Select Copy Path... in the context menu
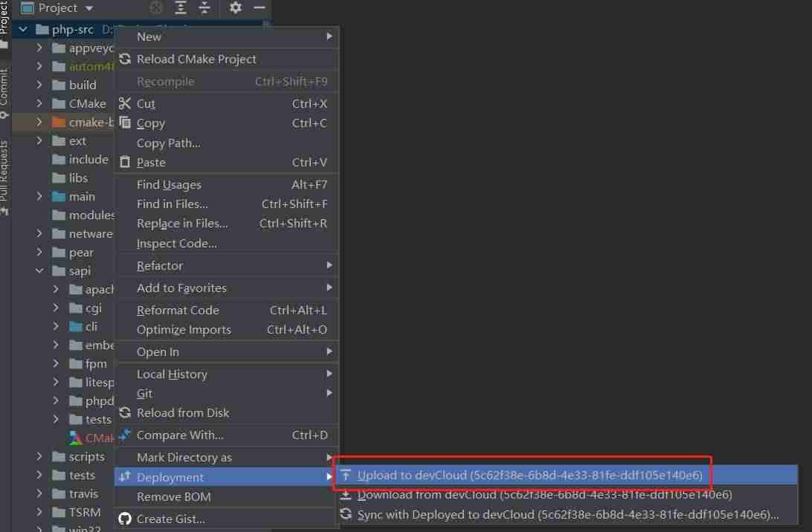The height and width of the screenshot is (532, 812). (x=226, y=143)
